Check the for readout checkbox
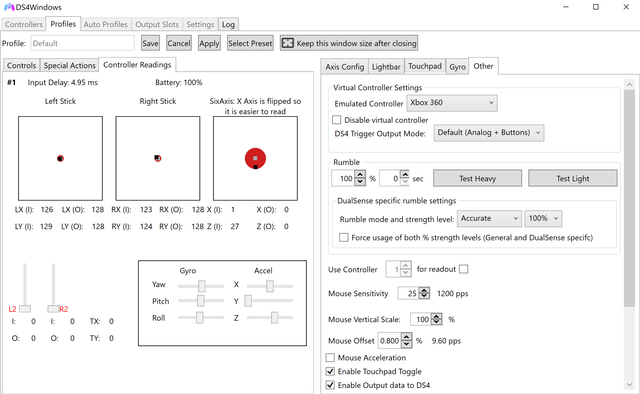640x394 pixels. [464, 269]
